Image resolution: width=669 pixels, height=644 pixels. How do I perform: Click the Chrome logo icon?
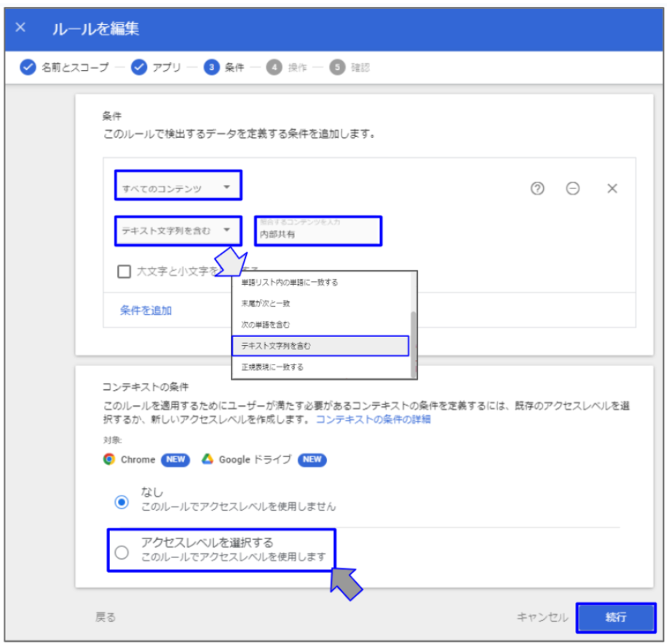click(109, 459)
